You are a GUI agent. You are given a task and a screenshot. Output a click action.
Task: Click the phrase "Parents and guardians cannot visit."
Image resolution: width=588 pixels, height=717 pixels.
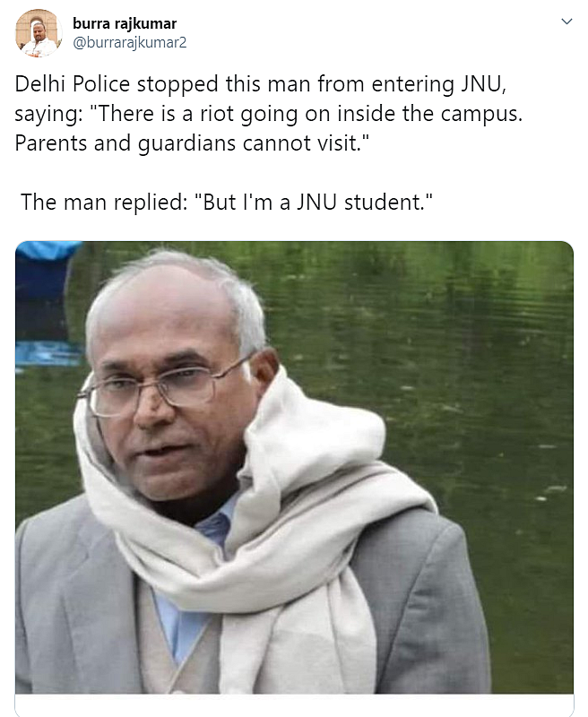click(x=192, y=143)
